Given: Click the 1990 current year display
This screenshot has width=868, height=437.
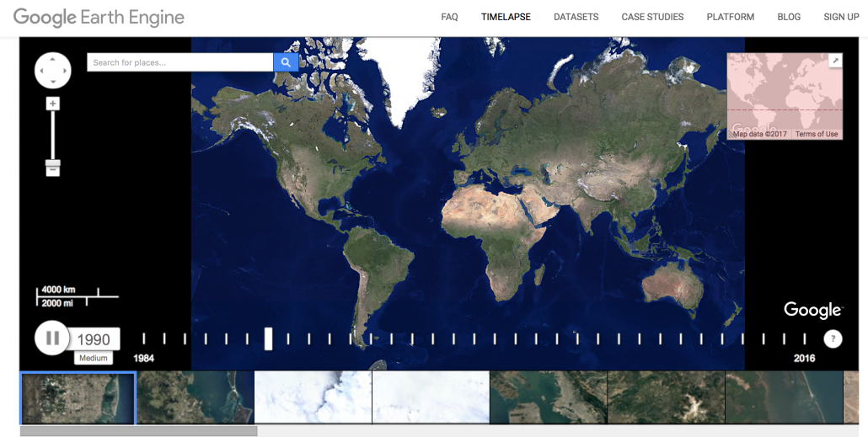Looking at the screenshot, I should tap(93, 339).
